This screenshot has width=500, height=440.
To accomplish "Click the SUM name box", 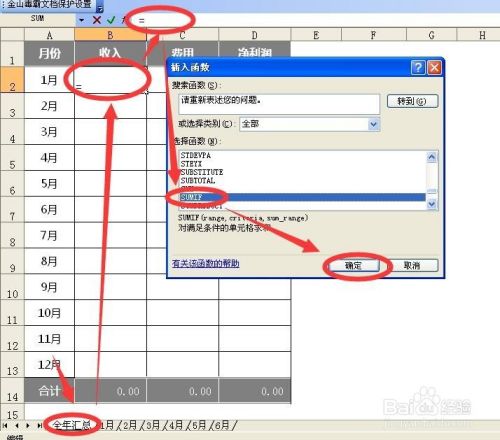I will pos(37,19).
